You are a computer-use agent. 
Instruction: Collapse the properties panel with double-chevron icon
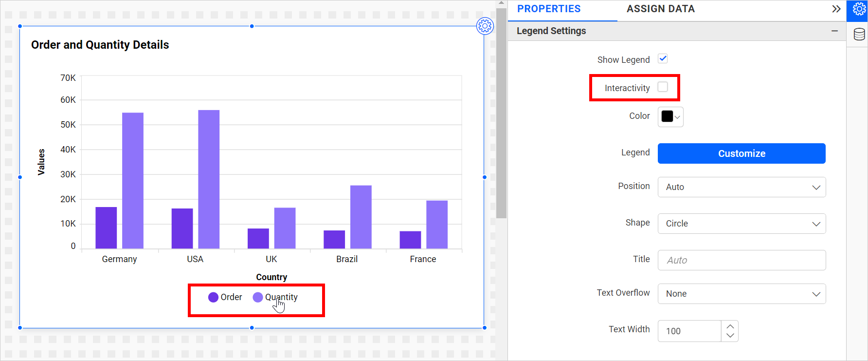[836, 9]
